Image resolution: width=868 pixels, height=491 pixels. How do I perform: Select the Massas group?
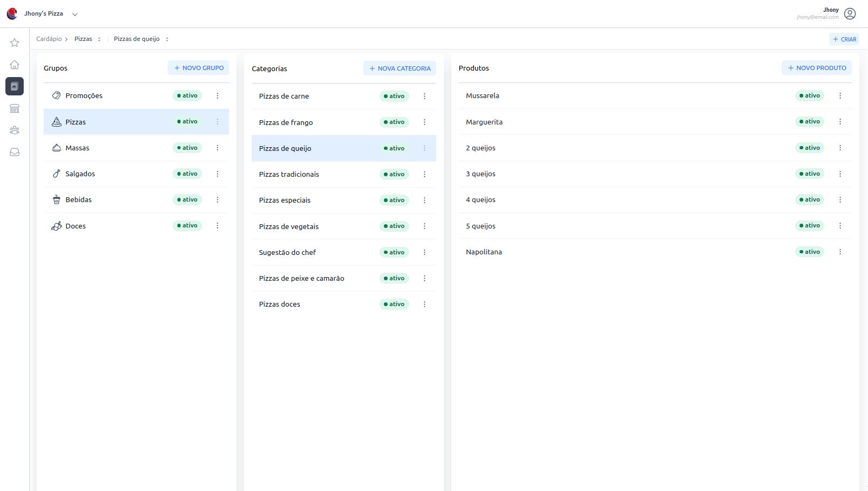tap(78, 148)
